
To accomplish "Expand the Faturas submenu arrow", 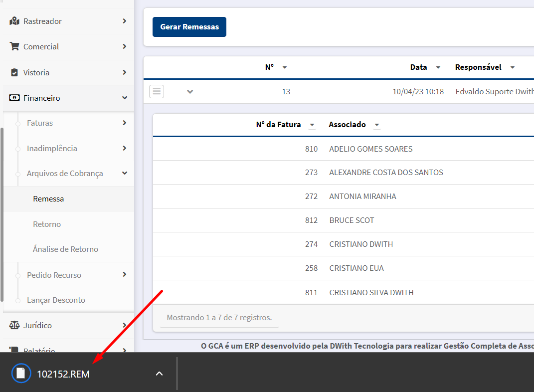I will click(125, 123).
